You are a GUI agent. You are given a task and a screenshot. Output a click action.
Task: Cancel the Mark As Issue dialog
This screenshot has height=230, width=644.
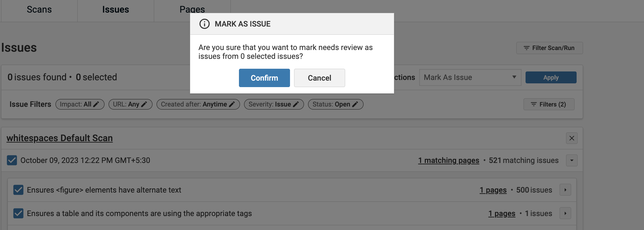[x=319, y=78]
